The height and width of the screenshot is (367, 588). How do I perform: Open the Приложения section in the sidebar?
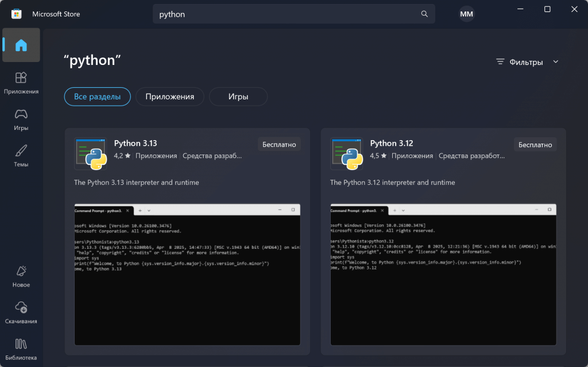click(21, 83)
